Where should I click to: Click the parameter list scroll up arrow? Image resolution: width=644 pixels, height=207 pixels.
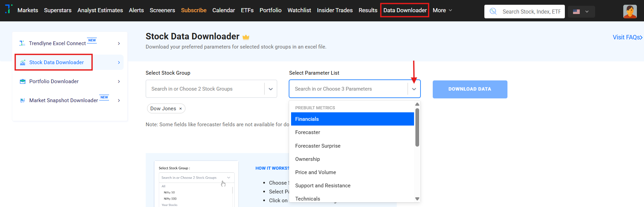[417, 104]
